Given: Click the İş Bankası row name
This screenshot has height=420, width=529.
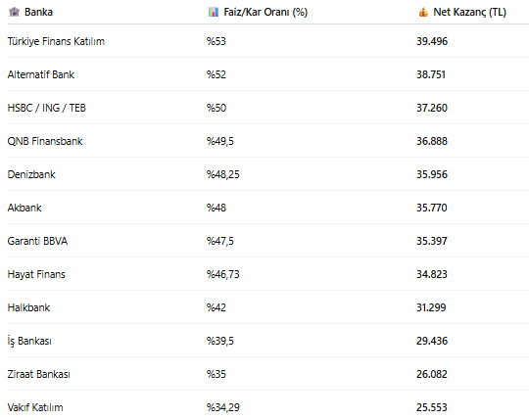Looking at the screenshot, I should 29,341.
